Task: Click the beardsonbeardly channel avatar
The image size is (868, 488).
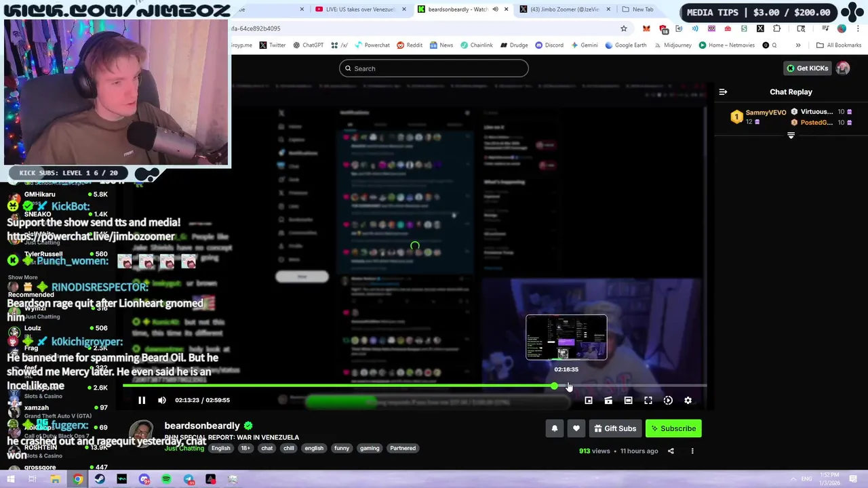Action: point(141,434)
